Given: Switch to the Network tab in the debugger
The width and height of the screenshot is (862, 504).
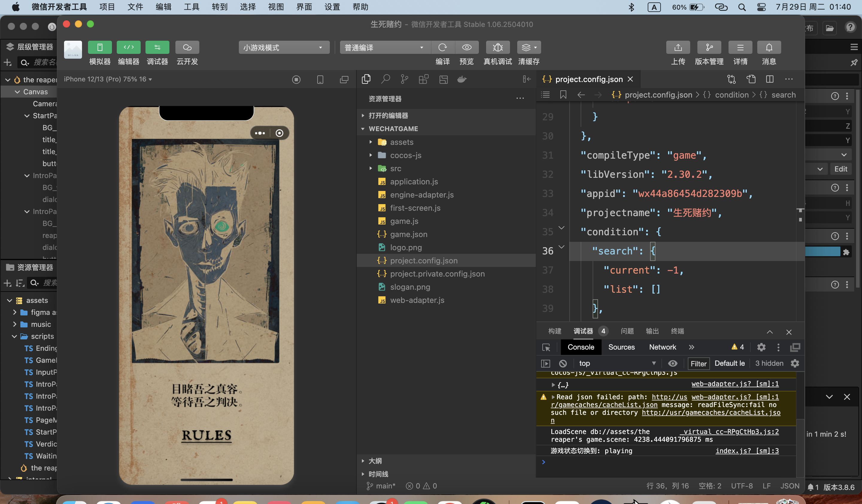Looking at the screenshot, I should pyautogui.click(x=662, y=347).
